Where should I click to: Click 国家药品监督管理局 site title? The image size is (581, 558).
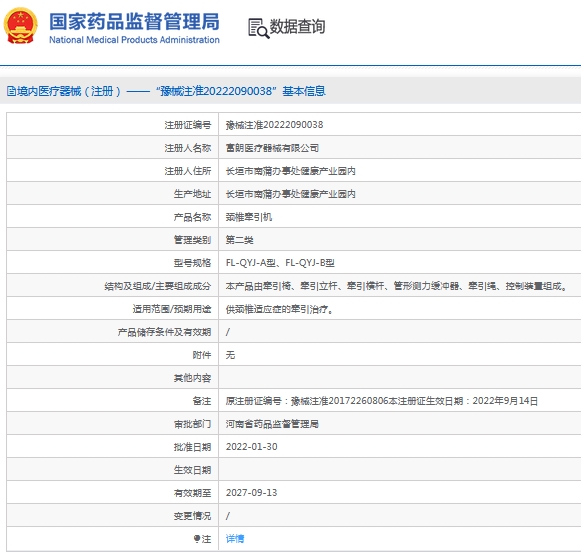tap(134, 21)
